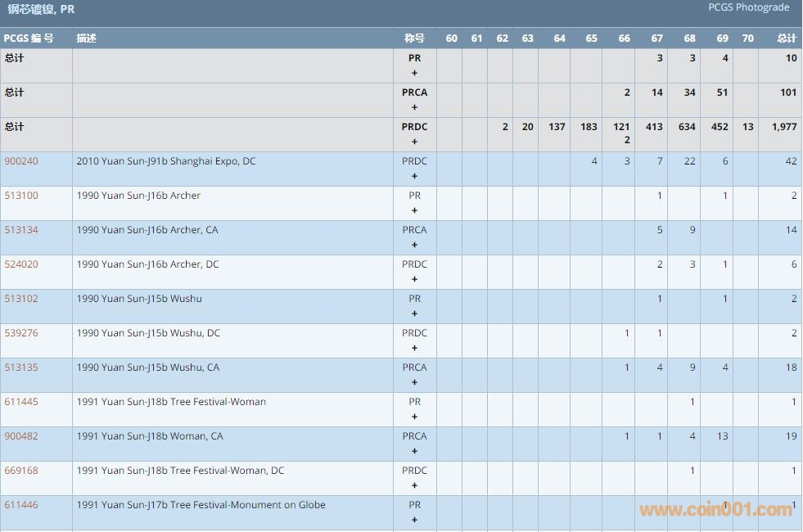Select the 524020 coin number link
Image resolution: width=803 pixels, height=532 pixels.
pyautogui.click(x=21, y=264)
